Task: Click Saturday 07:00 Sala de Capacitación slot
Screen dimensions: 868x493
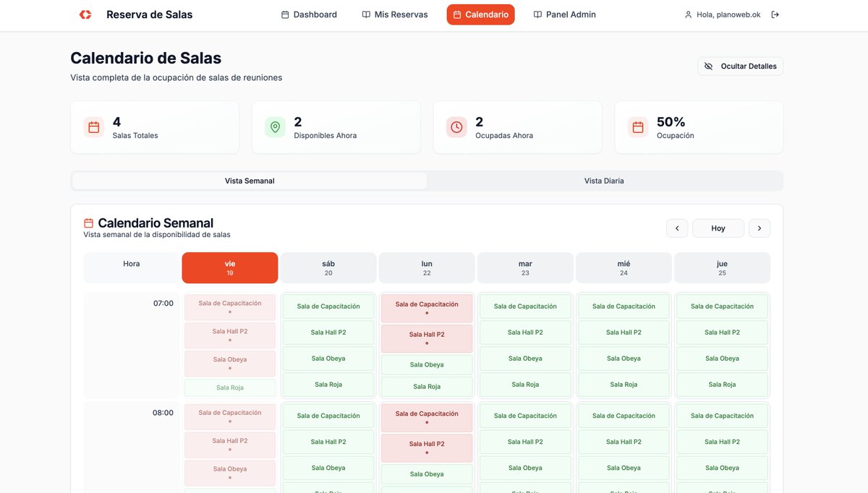Action: coord(328,306)
